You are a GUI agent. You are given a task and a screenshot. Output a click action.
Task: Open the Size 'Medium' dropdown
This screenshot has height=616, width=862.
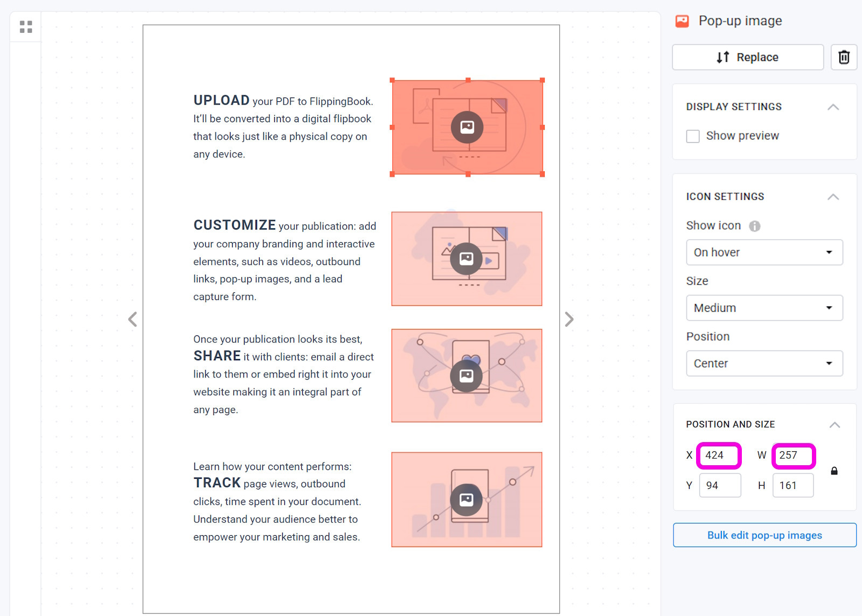click(764, 308)
